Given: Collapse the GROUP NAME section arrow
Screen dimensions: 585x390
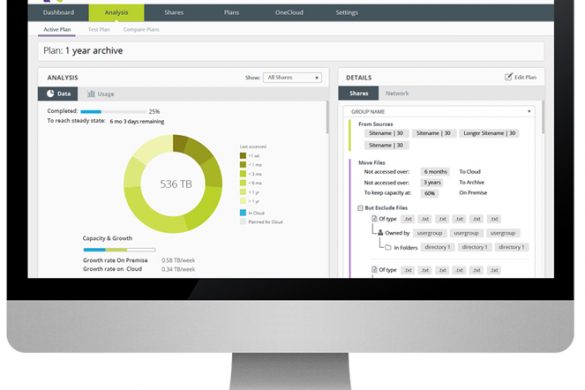Looking at the screenshot, I should click(x=529, y=111).
